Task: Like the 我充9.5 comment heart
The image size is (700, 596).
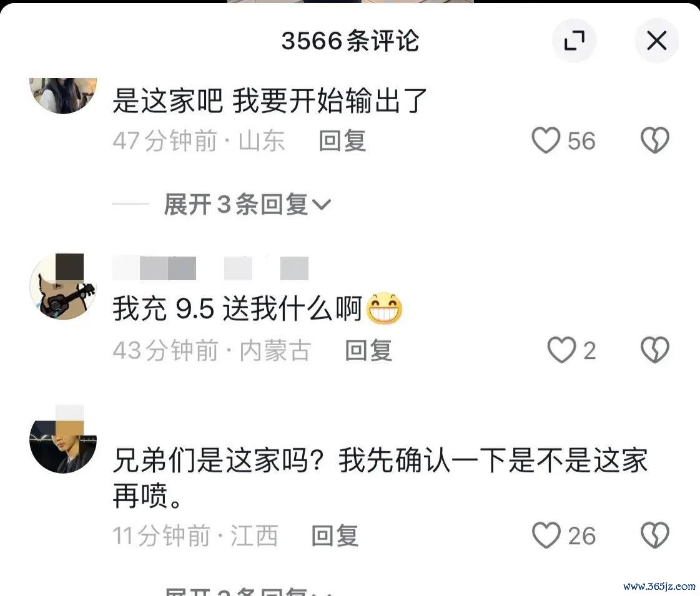Action: pyautogui.click(x=561, y=349)
